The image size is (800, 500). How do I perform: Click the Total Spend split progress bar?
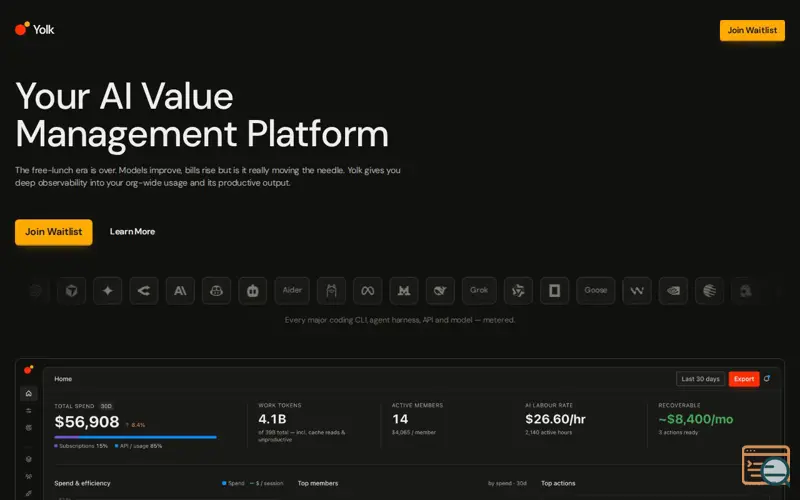[135, 437]
